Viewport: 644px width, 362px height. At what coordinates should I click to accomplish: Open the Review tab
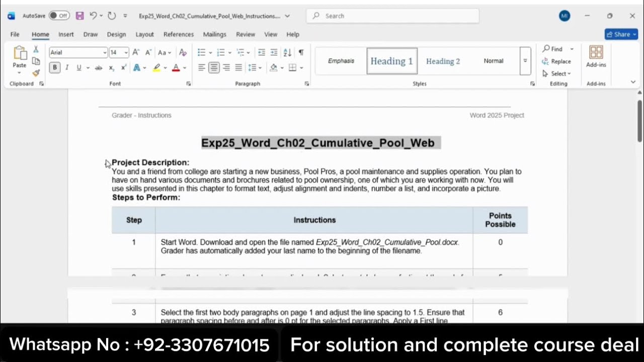[x=246, y=34]
